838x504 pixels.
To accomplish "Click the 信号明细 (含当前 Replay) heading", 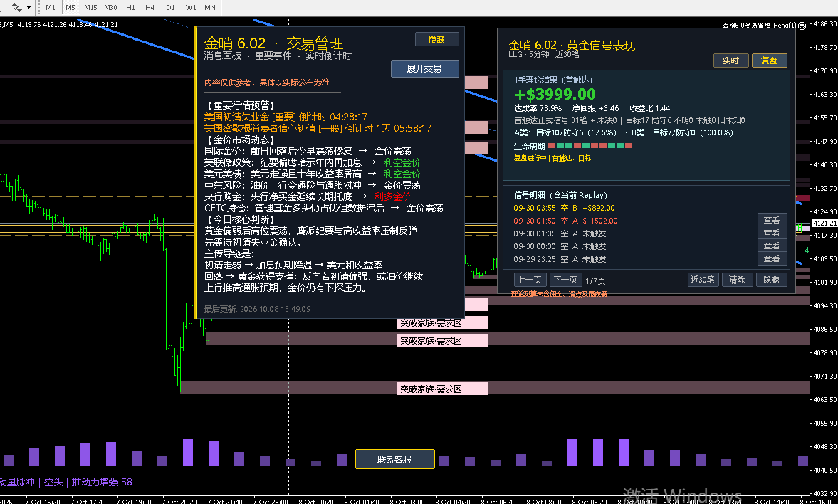I will (x=560, y=196).
